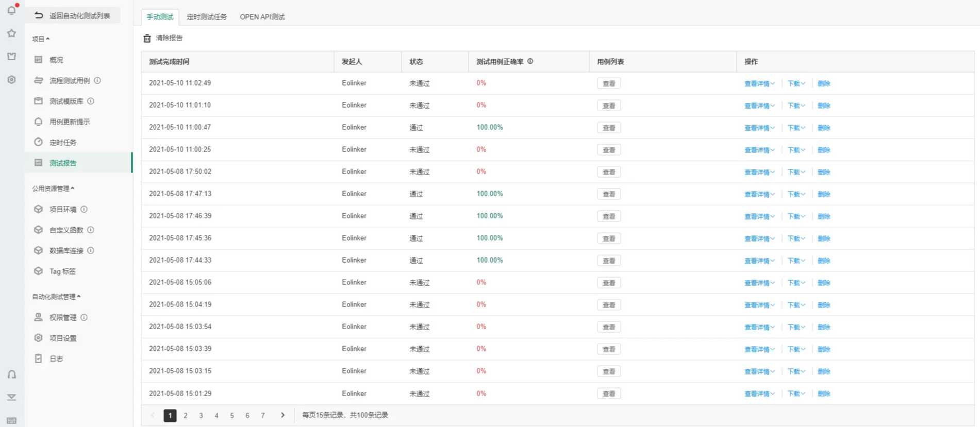Click the info icon beside 测试用例正确率 header
Image resolution: width=980 pixels, height=427 pixels.
[530, 61]
